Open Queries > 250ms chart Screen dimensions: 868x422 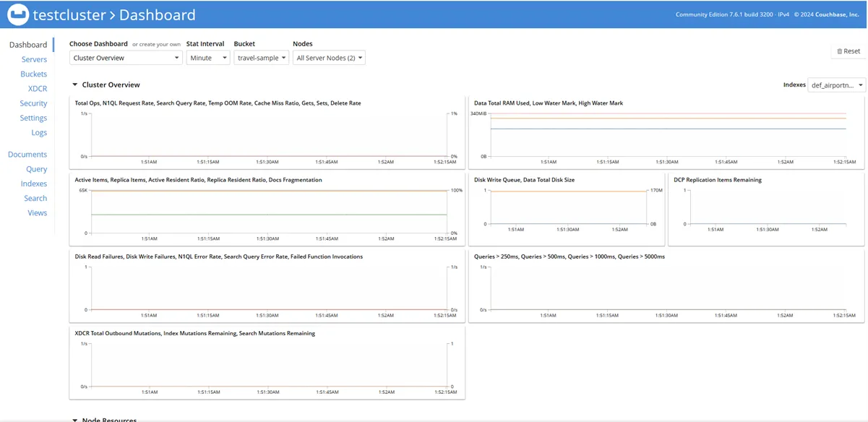pos(666,284)
